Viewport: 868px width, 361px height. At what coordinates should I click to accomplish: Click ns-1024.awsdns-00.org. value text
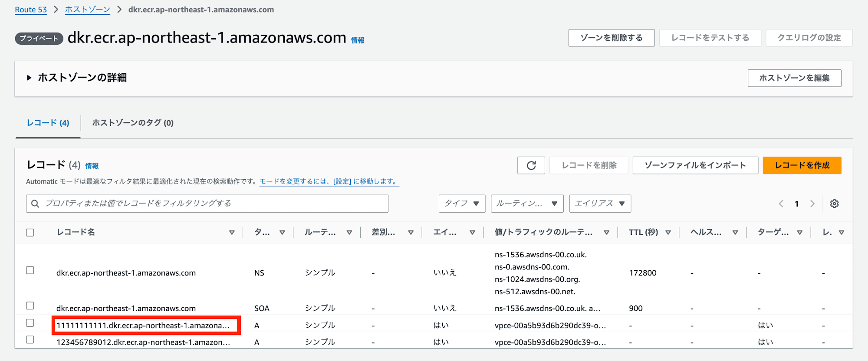tap(537, 279)
